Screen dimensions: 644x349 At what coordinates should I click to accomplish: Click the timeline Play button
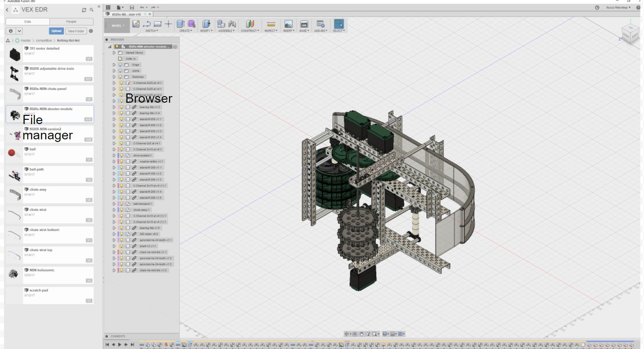(120, 345)
